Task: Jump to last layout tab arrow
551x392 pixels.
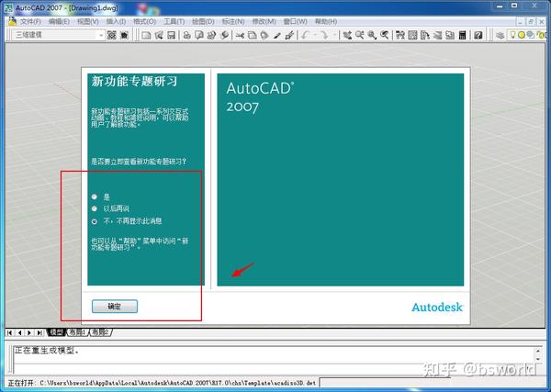Action: tap(40, 332)
